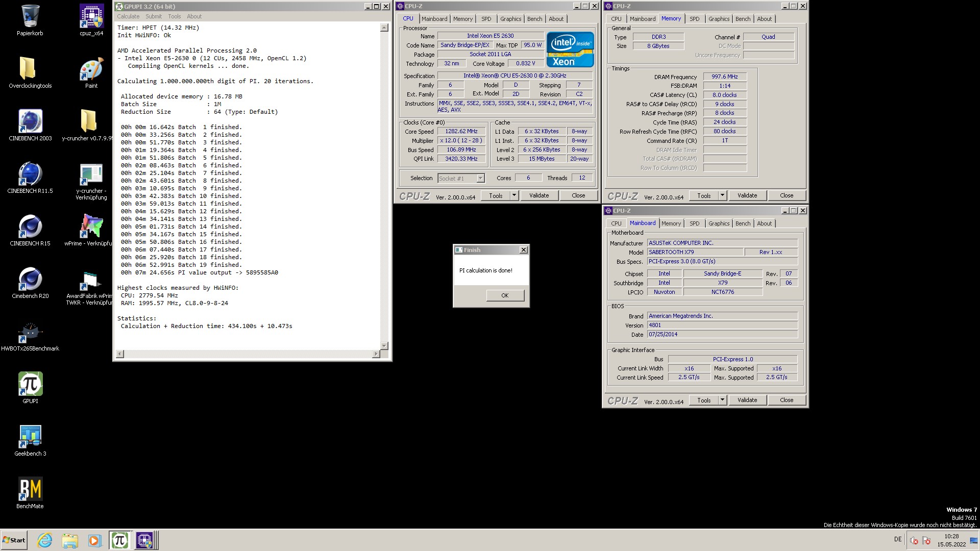Close the Finish dialog with X

(x=523, y=250)
